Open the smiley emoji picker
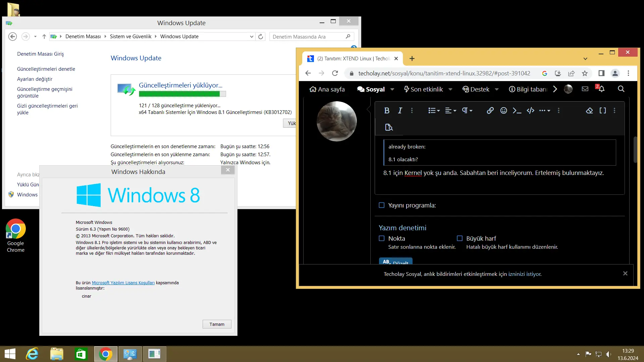Viewport: 644px width, 362px height. pyautogui.click(x=503, y=111)
